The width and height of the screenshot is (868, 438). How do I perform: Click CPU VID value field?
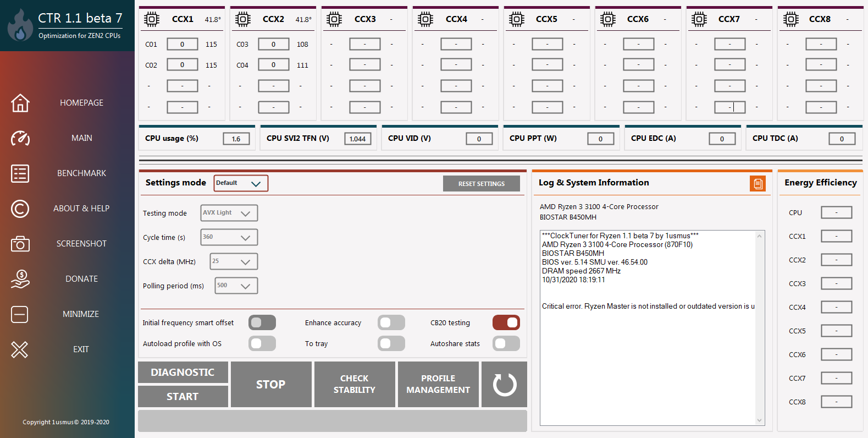click(x=479, y=139)
